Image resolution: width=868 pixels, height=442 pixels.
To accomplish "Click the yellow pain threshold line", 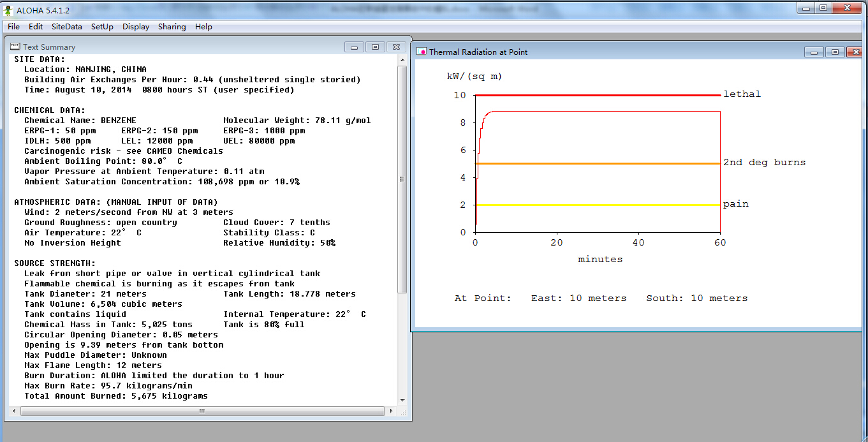I will pyautogui.click(x=598, y=205).
